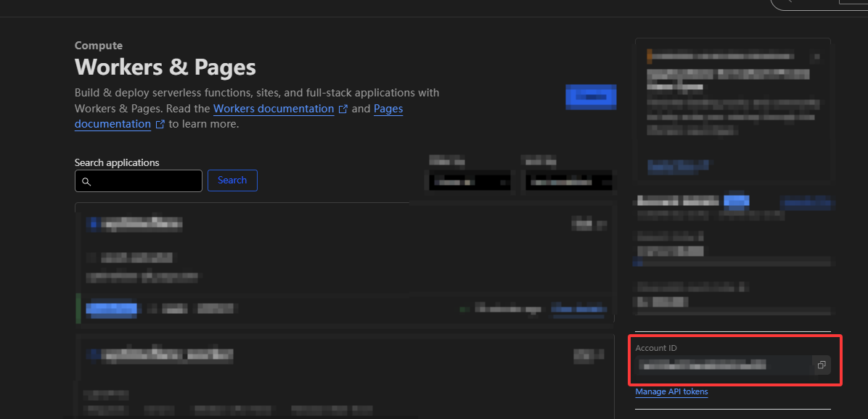Focus the Search applications text box

click(145, 181)
